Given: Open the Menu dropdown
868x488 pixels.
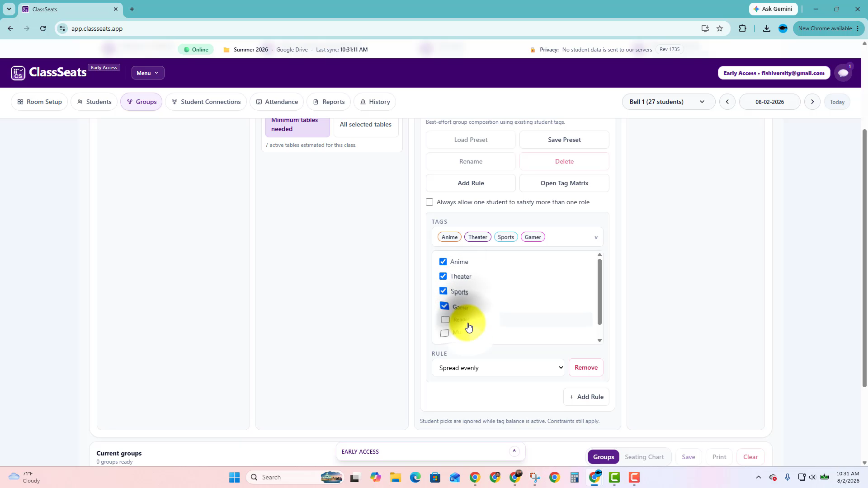Looking at the screenshot, I should (x=148, y=73).
